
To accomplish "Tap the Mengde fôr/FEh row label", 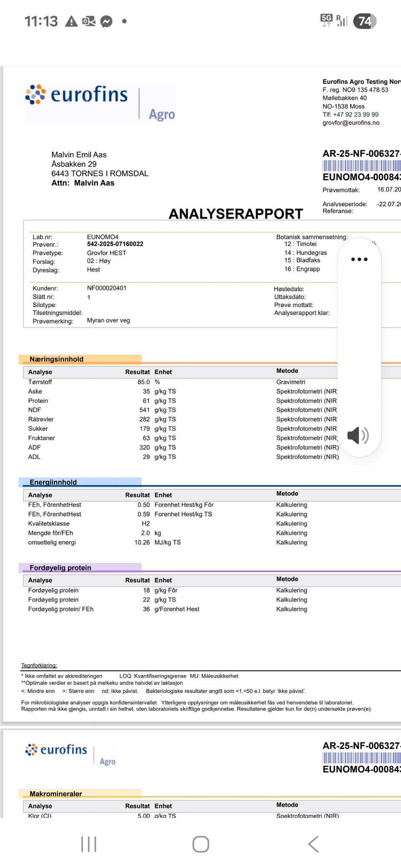I will click(x=51, y=533).
